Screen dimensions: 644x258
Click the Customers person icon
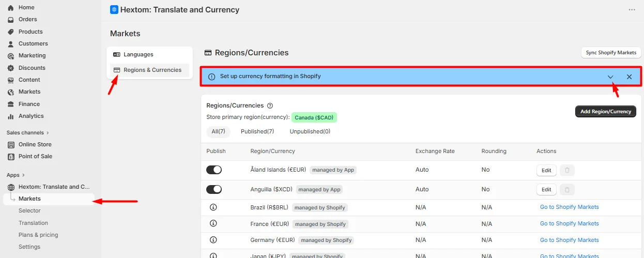11,44
